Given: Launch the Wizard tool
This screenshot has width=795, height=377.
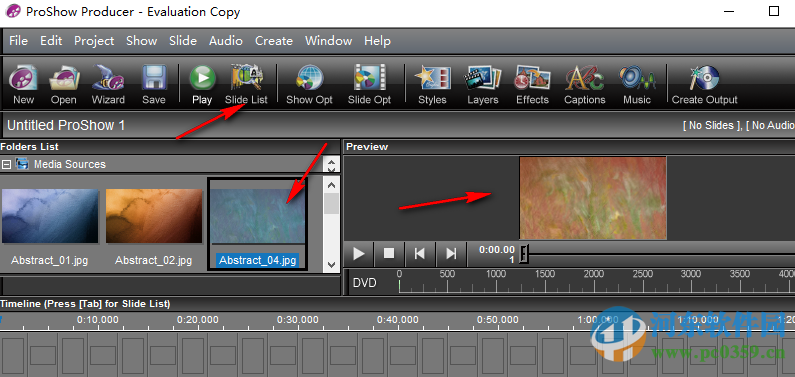Looking at the screenshot, I should 108,85.
